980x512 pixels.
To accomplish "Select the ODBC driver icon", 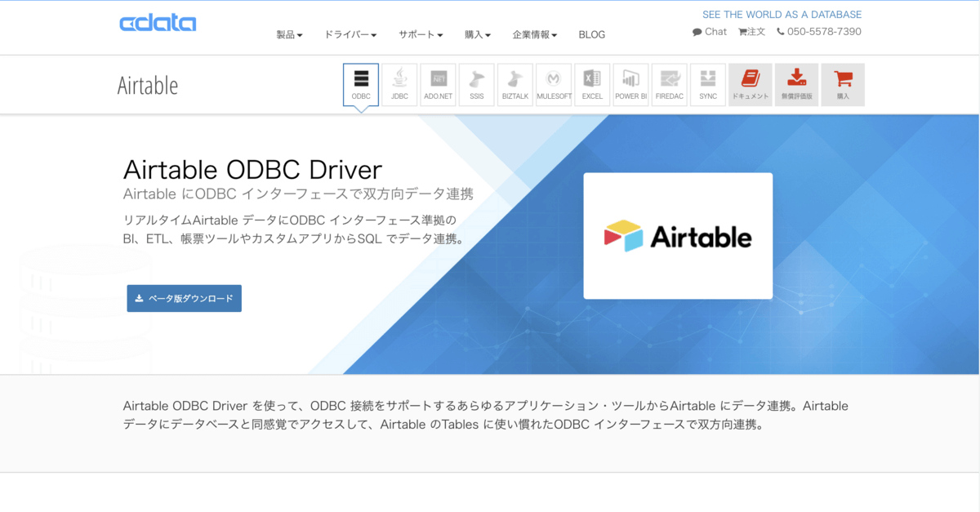I will [361, 85].
